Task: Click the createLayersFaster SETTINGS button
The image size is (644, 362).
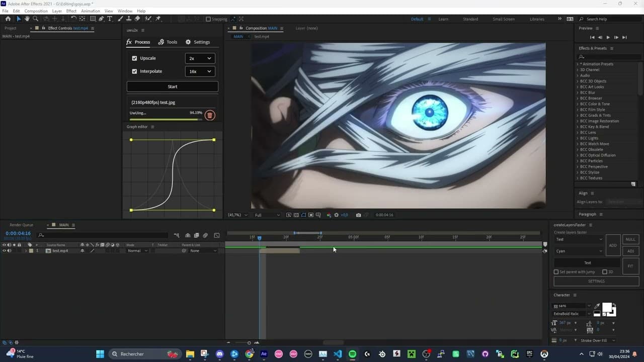Action: pyautogui.click(x=596, y=281)
